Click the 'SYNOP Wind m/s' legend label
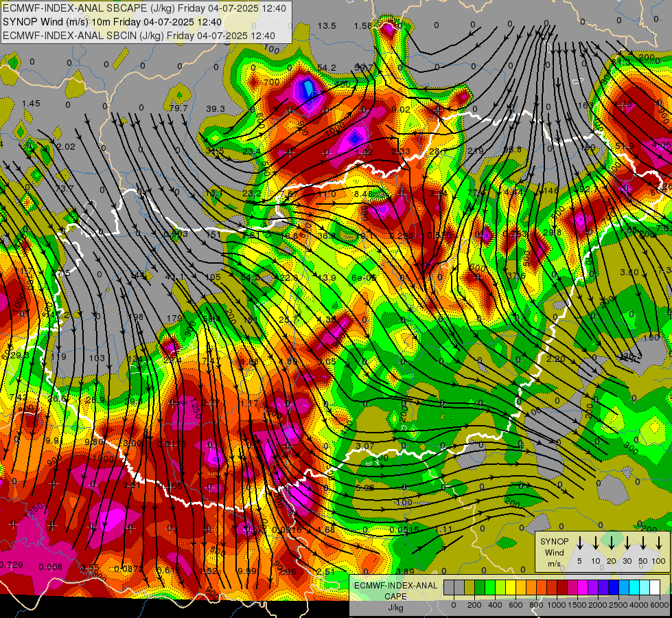Screen dimensions: 672x618 (x=554, y=552)
